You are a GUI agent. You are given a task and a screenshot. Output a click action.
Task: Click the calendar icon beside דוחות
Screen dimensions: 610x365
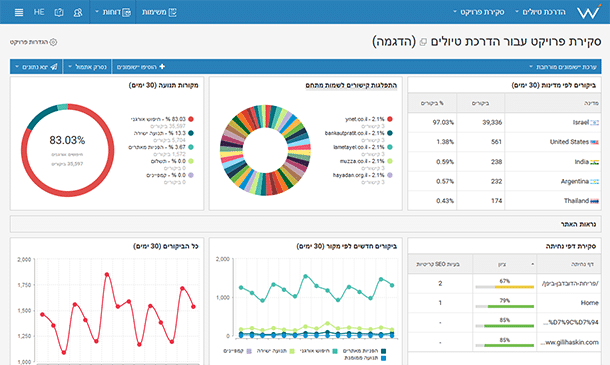point(127,12)
